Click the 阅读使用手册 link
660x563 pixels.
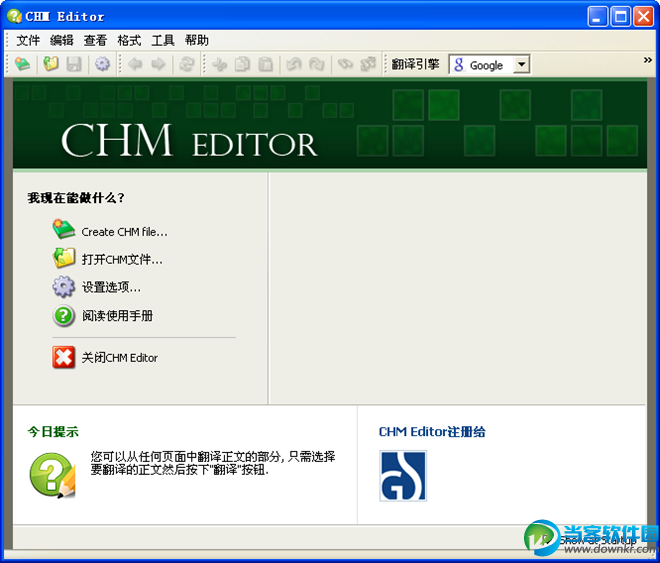point(117,316)
